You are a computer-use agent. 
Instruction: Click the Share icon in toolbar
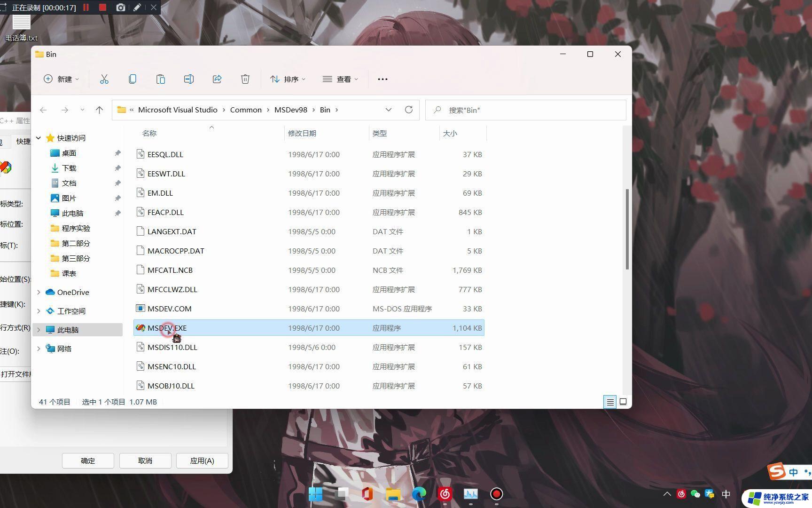(x=217, y=79)
